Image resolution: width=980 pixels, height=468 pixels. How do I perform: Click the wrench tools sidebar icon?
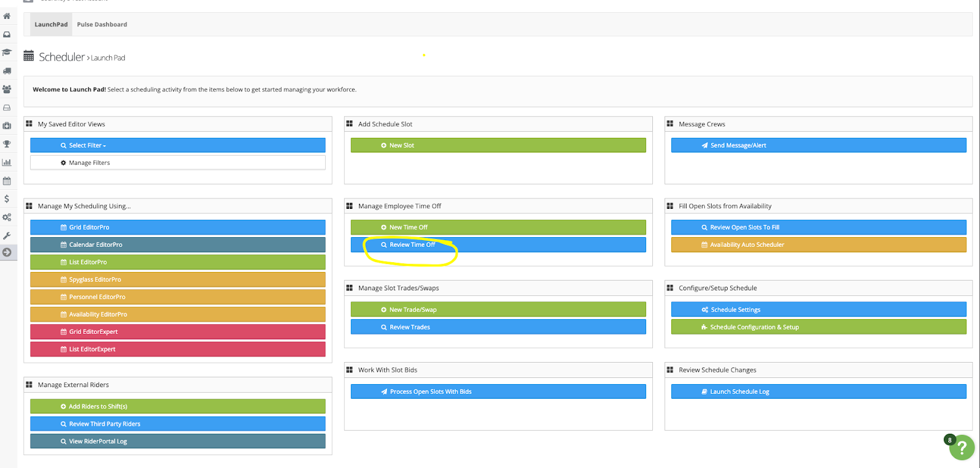tap(7, 236)
